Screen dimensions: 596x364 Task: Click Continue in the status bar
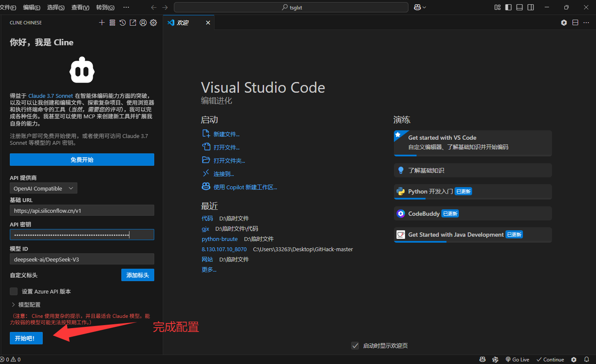click(x=550, y=359)
